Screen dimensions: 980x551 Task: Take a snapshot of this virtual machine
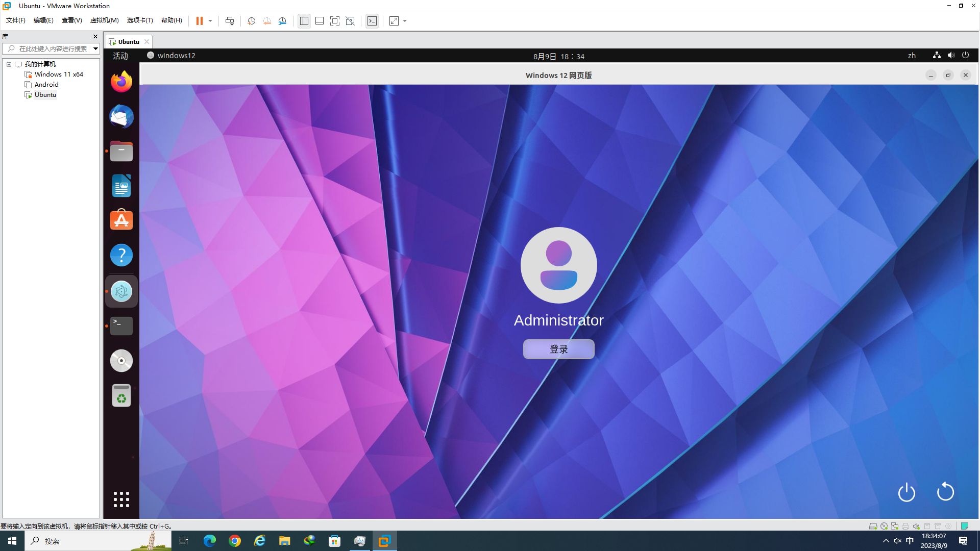(x=251, y=21)
